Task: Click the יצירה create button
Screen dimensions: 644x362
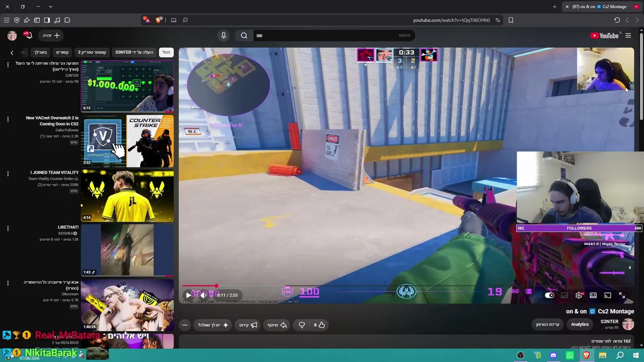Action: pos(51,35)
